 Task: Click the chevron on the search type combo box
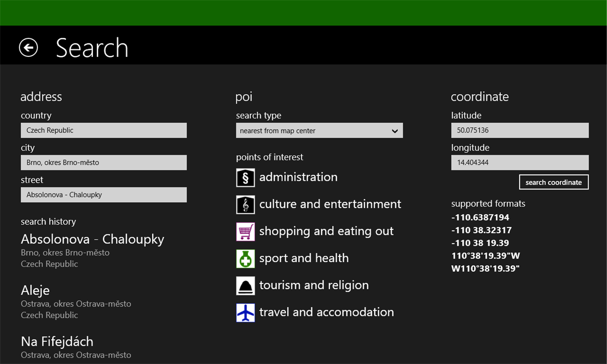pyautogui.click(x=395, y=130)
